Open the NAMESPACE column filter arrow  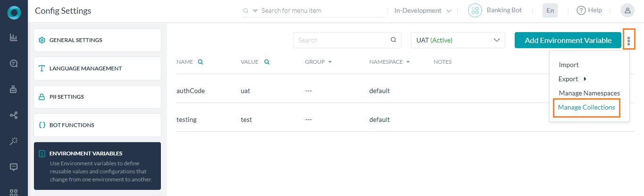click(x=408, y=62)
